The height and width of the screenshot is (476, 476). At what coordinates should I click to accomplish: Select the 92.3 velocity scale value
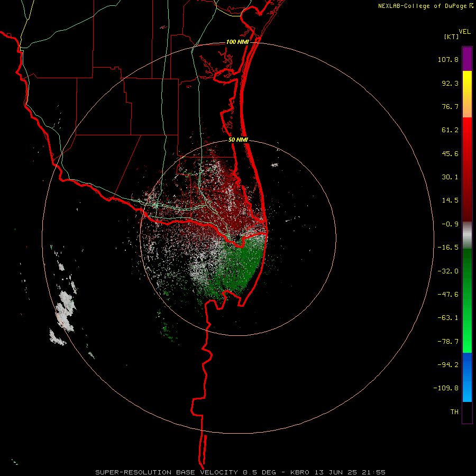(x=450, y=83)
